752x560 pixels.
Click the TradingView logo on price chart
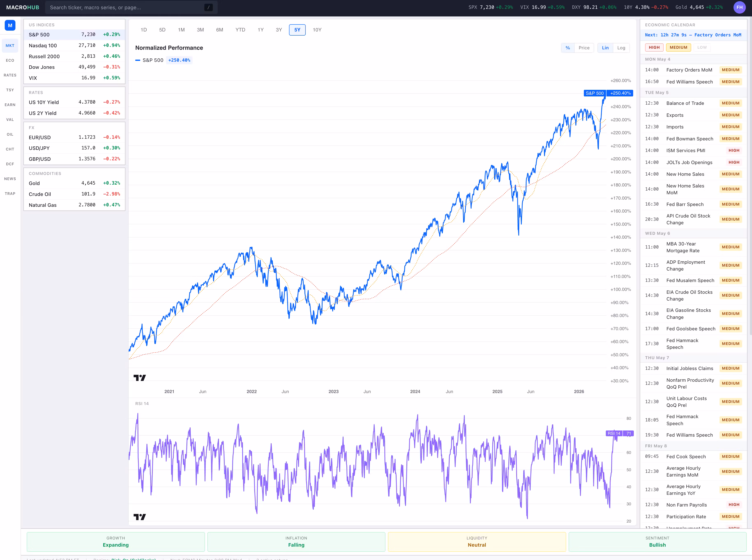click(x=140, y=378)
